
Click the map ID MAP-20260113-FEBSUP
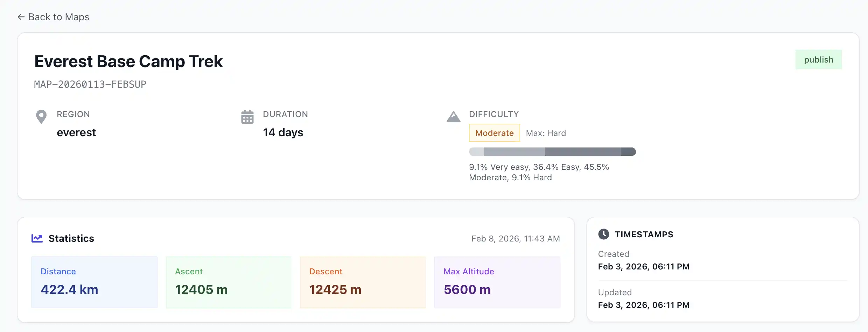[x=90, y=84]
